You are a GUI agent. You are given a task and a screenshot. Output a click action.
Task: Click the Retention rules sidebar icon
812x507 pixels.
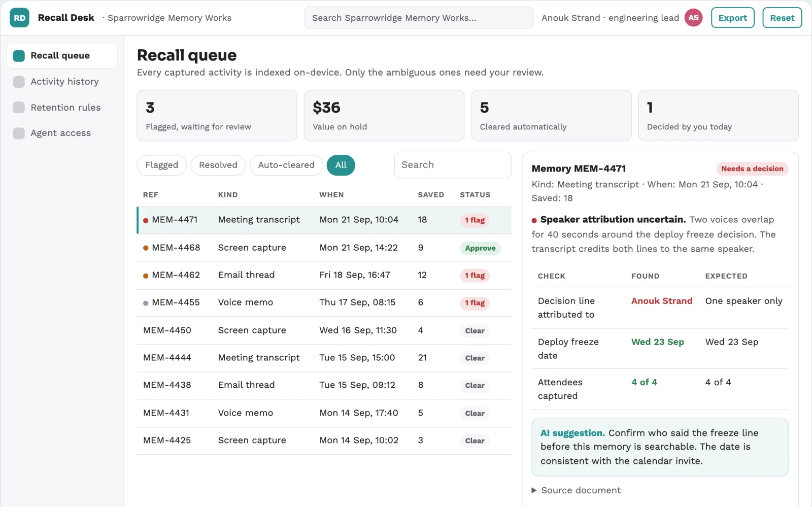(x=19, y=108)
